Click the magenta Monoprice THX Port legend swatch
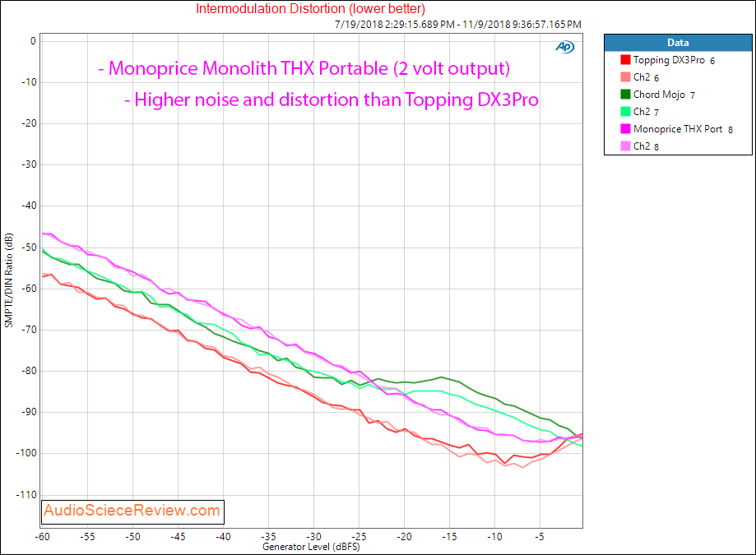The image size is (756, 555). (x=625, y=128)
